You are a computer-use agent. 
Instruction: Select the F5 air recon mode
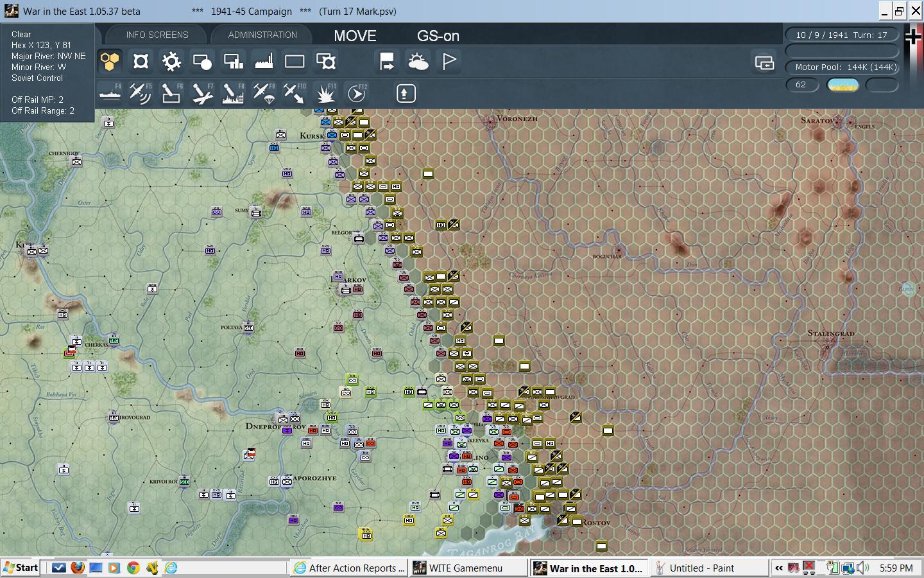pos(141,94)
